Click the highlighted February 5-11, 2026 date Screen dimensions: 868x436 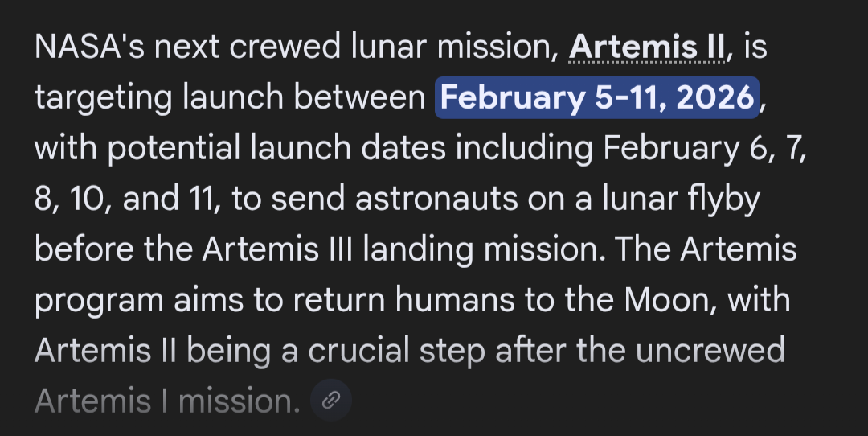597,98
